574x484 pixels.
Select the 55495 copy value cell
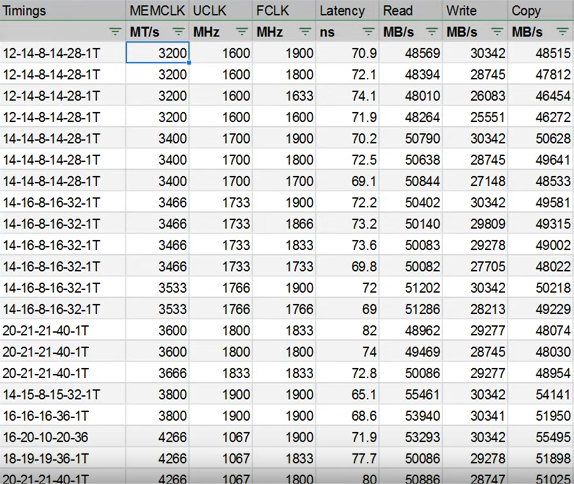[x=541, y=437]
